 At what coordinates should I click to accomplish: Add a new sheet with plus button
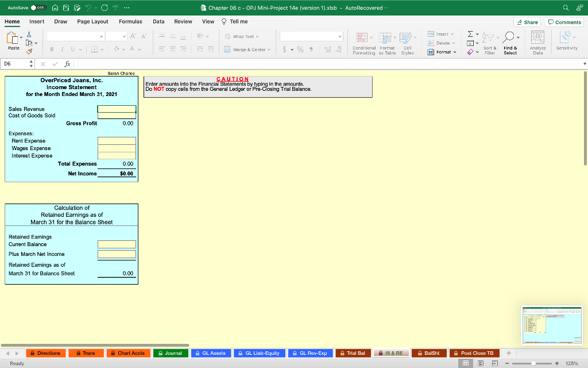(509, 353)
